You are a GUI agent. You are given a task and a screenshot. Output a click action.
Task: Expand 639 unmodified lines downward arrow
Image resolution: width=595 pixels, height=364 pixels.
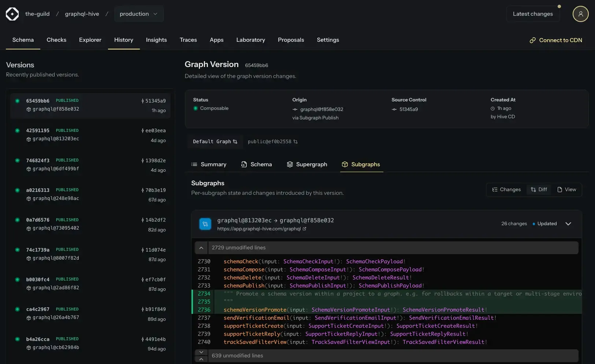201,352
